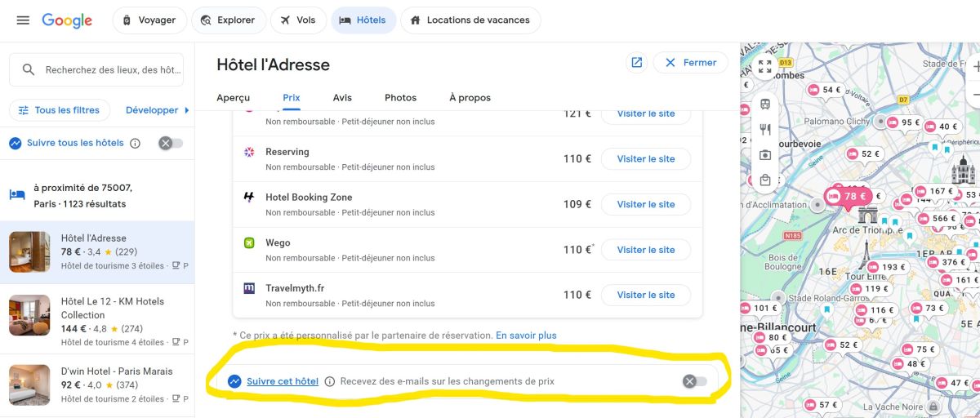The width and height of the screenshot is (980, 418).
Task: Open the Photos tab
Action: point(400,97)
